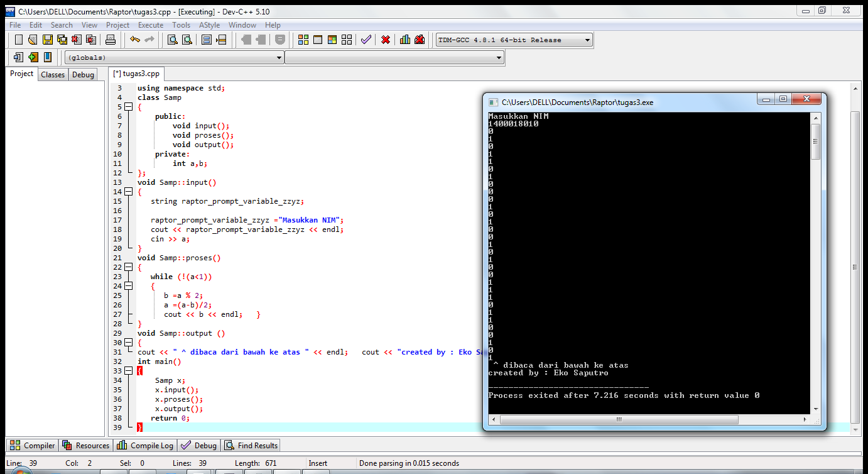This screenshot has height=474, width=868.
Task: Open the Profile Analysis bar chart icon
Action: coord(405,40)
